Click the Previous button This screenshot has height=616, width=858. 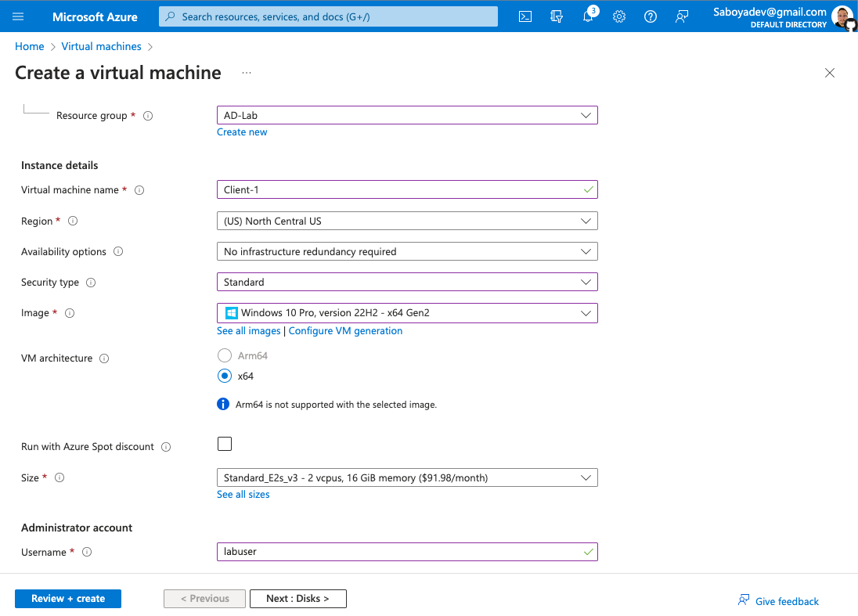(204, 599)
